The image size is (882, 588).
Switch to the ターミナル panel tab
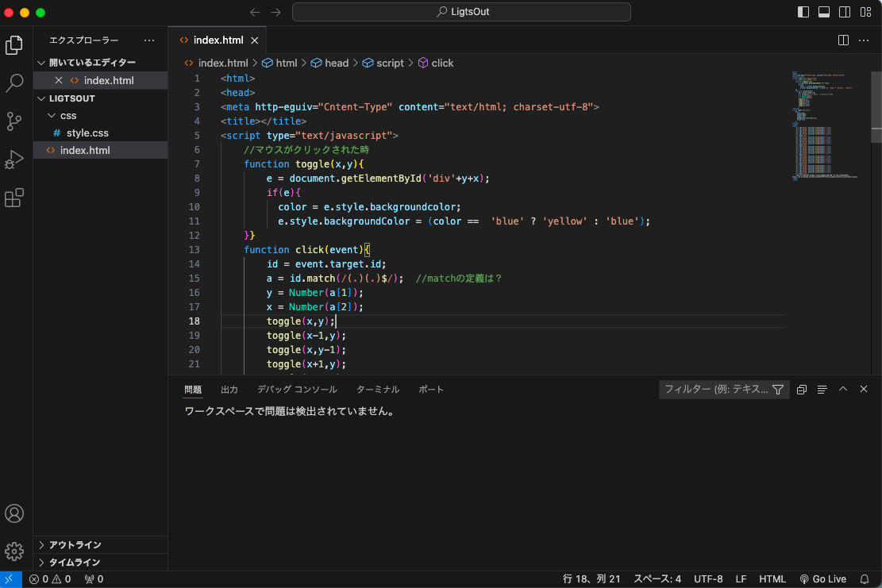tap(377, 390)
